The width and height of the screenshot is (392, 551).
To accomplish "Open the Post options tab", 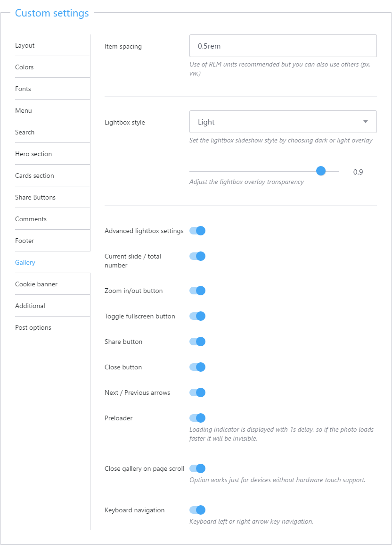I will [33, 327].
